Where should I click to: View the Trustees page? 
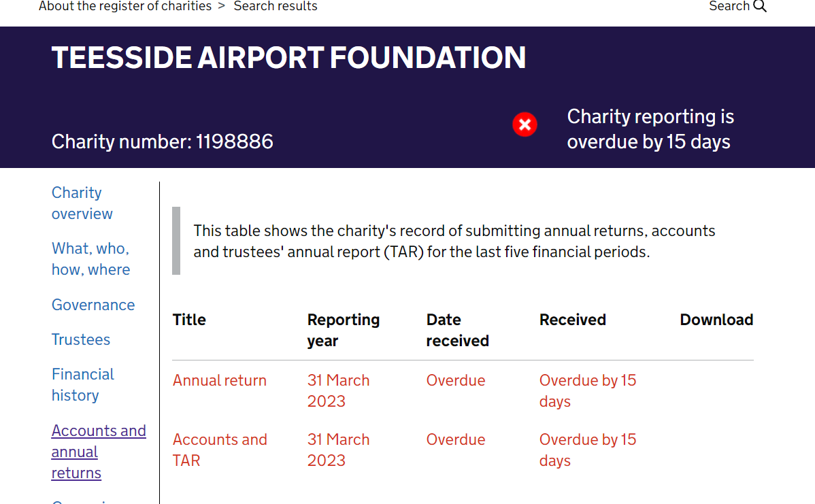tap(81, 339)
